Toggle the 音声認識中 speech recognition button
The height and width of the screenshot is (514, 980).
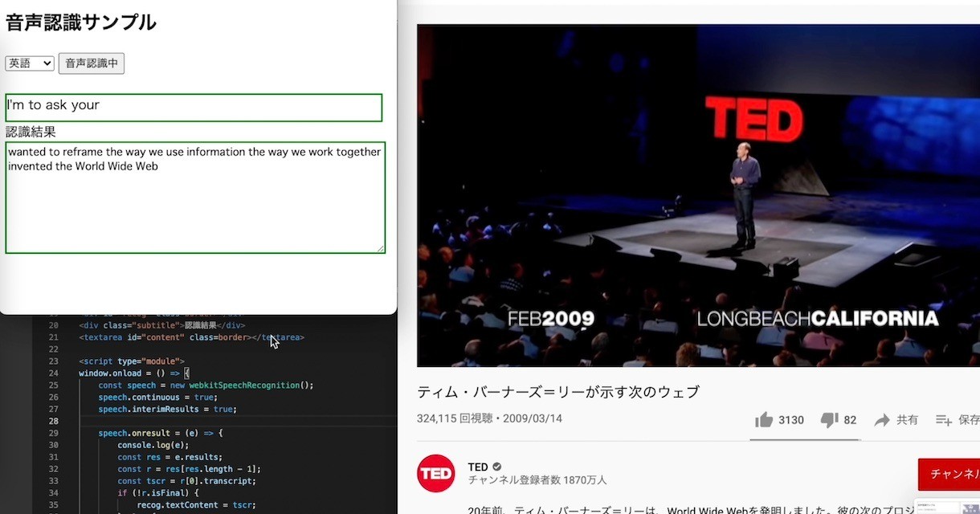pyautogui.click(x=91, y=63)
